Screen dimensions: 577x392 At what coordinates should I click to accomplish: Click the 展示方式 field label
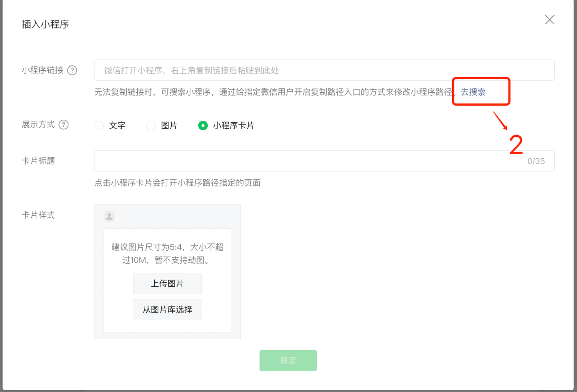click(38, 125)
